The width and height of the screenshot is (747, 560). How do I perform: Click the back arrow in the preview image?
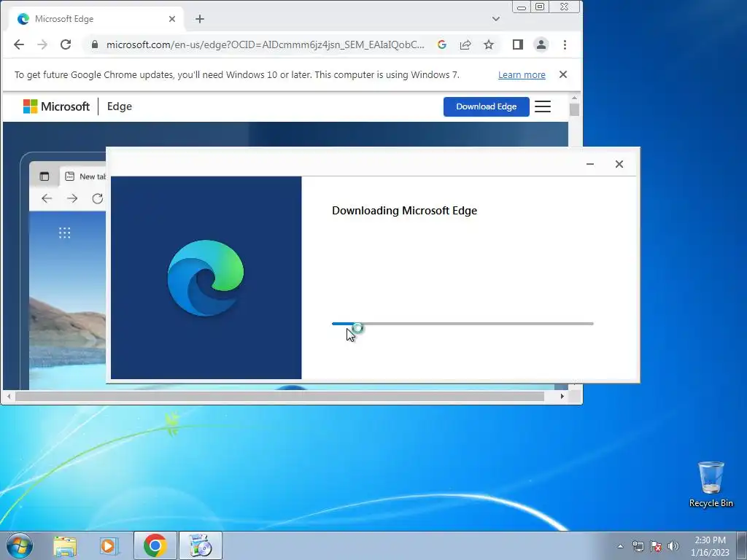coord(47,198)
